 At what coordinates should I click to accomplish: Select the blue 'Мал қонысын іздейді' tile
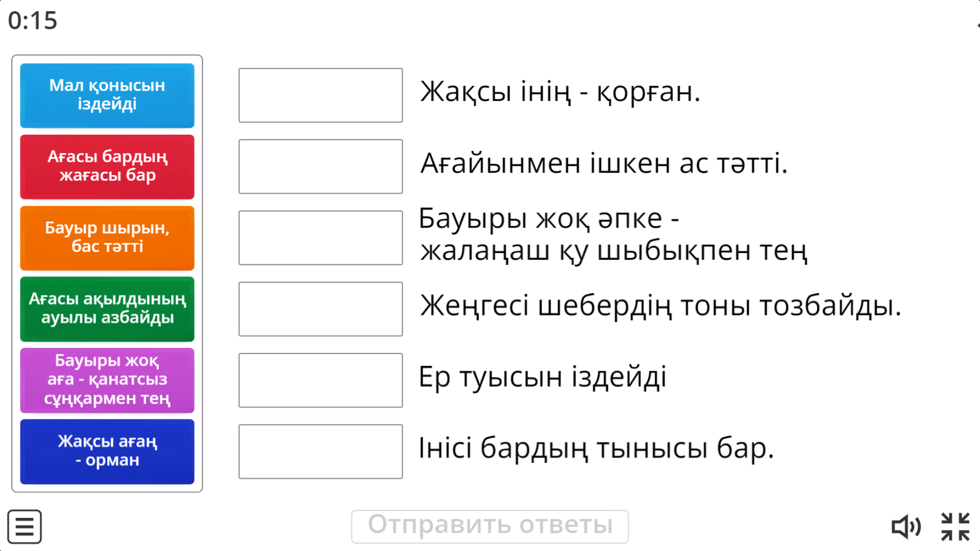[x=107, y=95]
